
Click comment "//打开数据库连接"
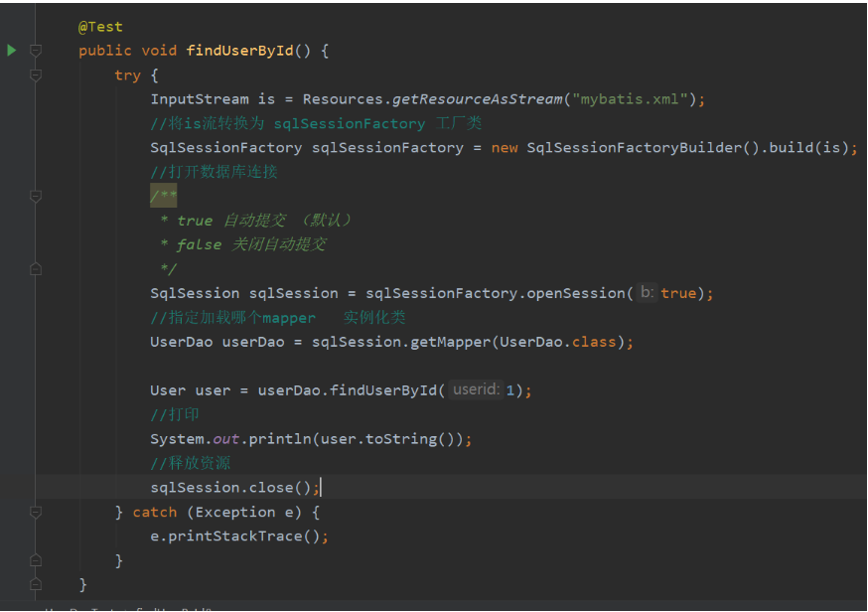click(214, 172)
